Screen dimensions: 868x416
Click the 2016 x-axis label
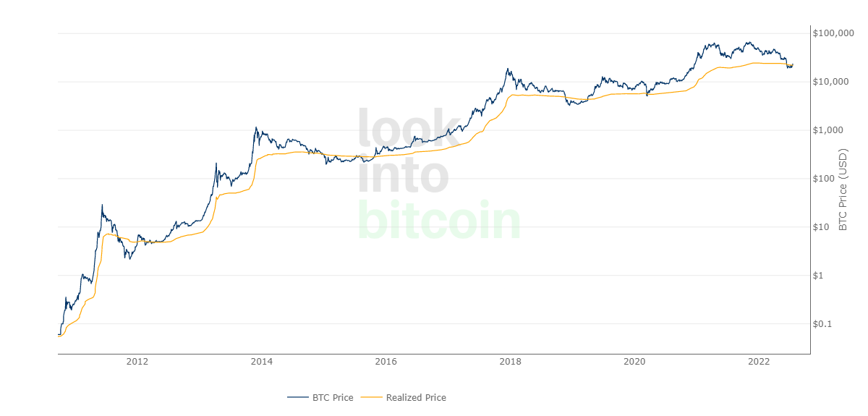click(x=386, y=362)
